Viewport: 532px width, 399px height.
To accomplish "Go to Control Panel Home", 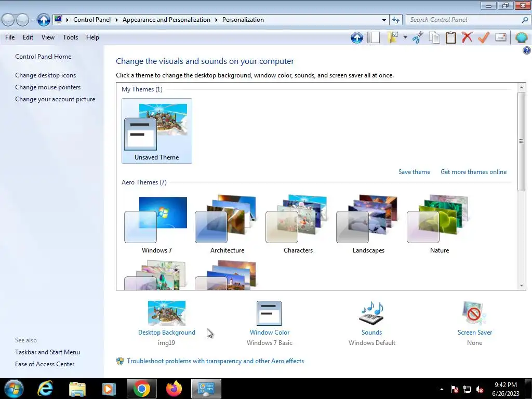I will pyautogui.click(x=43, y=57).
